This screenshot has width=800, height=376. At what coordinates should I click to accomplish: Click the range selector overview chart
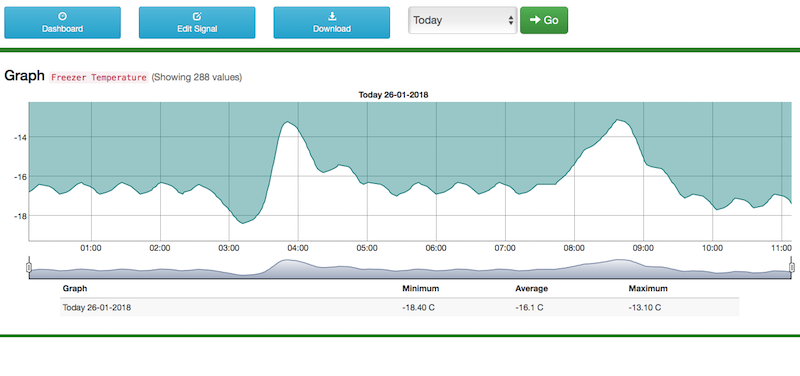click(411, 268)
